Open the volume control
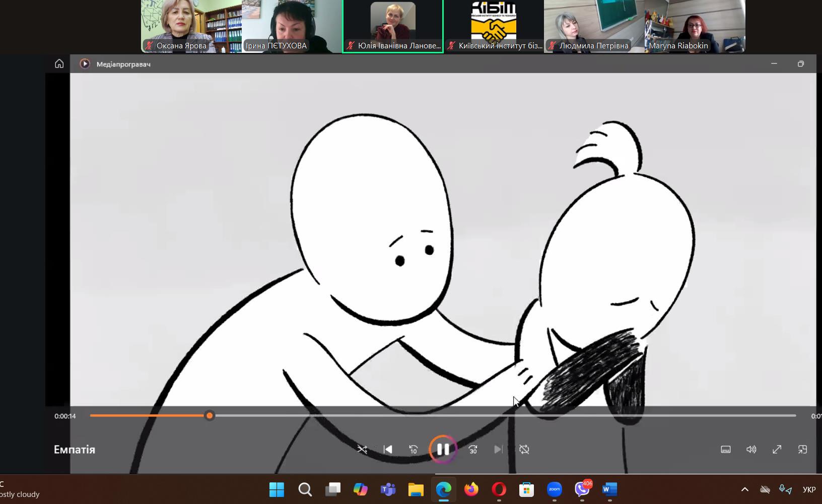The image size is (822, 504). tap(751, 449)
